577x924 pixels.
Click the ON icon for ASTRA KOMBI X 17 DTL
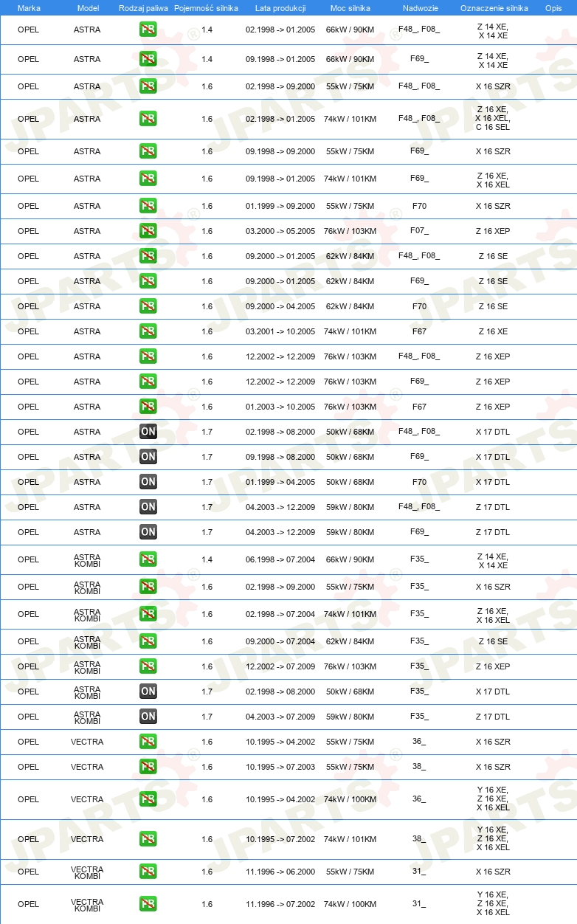tap(148, 692)
